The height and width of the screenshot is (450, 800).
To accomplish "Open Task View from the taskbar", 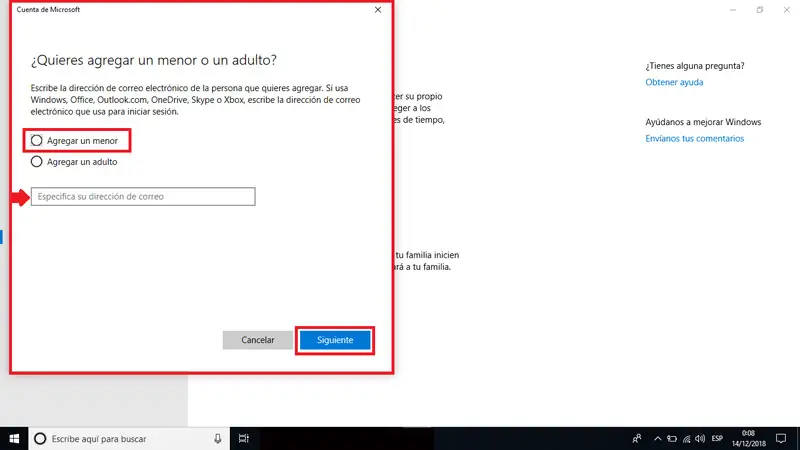I will pyautogui.click(x=244, y=439).
